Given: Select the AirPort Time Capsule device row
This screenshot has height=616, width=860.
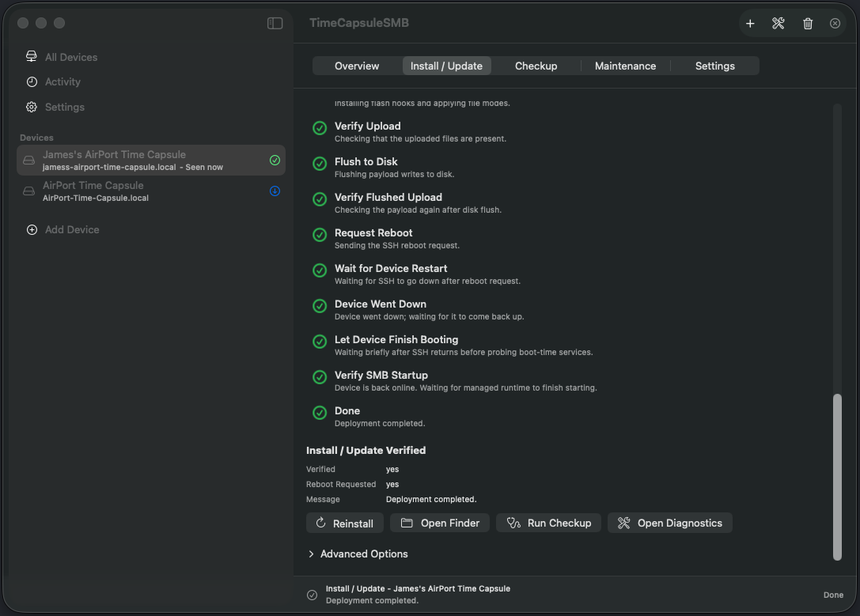Looking at the screenshot, I should [x=151, y=191].
